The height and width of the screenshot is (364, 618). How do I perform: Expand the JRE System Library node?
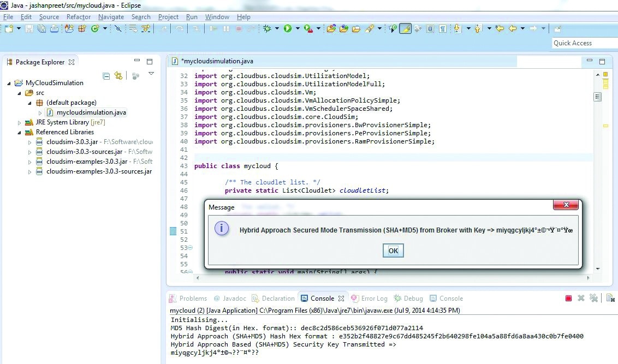pos(20,122)
